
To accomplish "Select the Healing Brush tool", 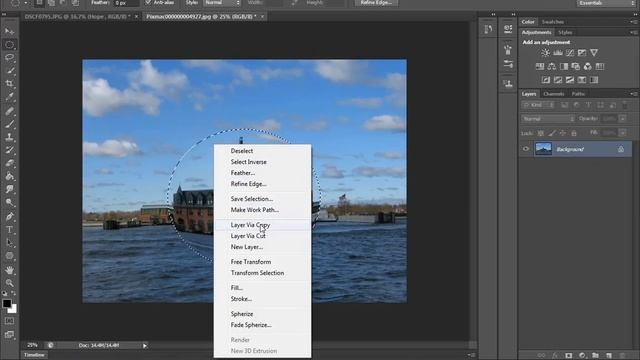I will click(x=9, y=111).
